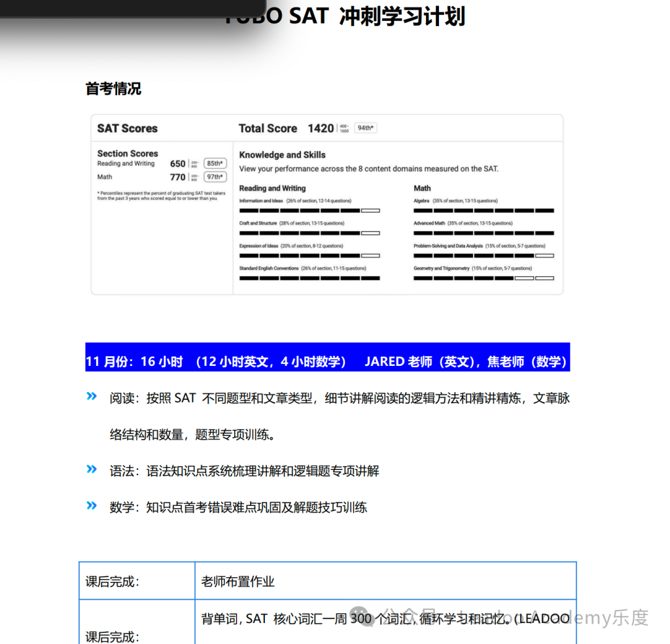
Task: Click the Math label under Section Scores
Action: pyautogui.click(x=104, y=177)
